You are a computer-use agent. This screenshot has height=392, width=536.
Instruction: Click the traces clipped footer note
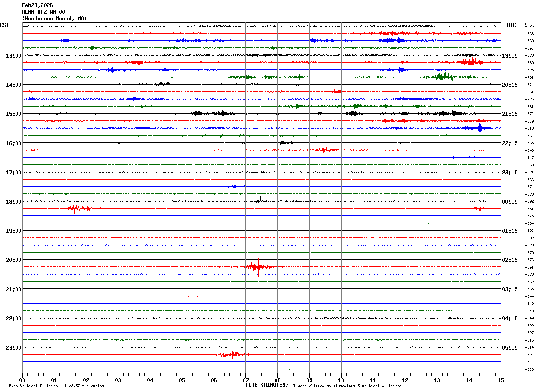pos(347,386)
